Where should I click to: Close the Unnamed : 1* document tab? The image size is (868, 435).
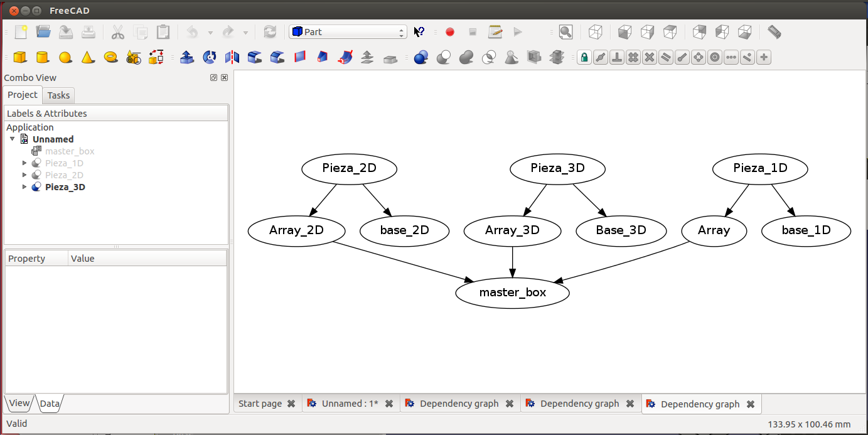tap(389, 404)
